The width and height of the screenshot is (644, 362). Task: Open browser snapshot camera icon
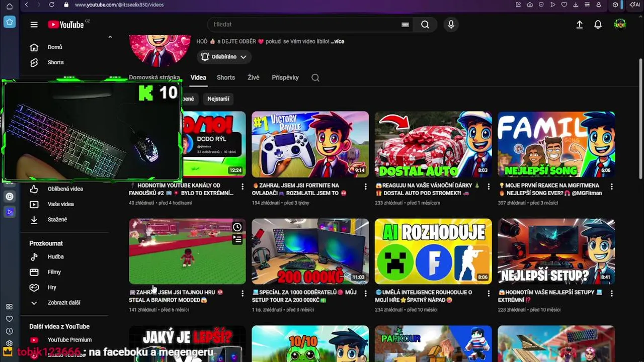tap(530, 5)
